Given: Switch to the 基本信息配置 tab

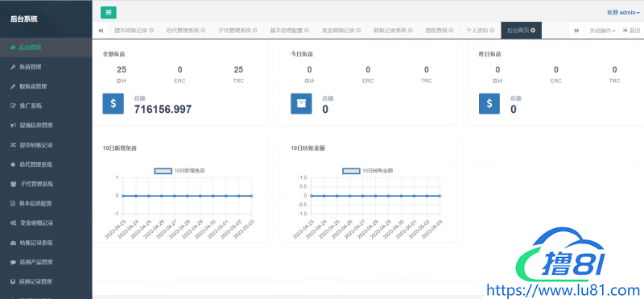Looking at the screenshot, I should point(287,31).
